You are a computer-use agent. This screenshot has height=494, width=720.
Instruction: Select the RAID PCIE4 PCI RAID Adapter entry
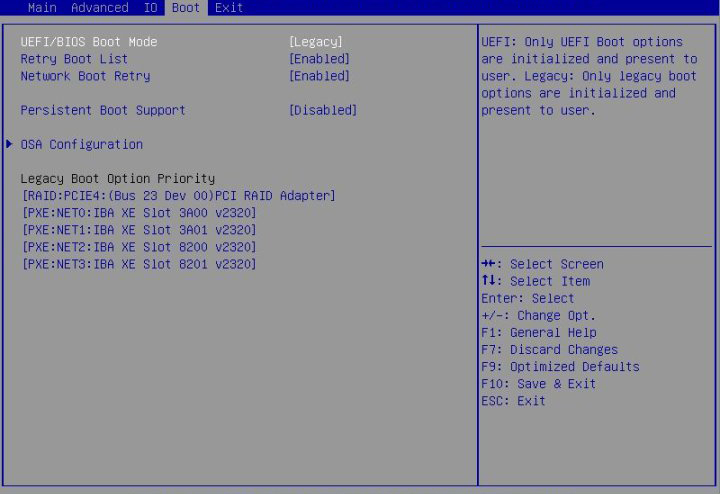pyautogui.click(x=178, y=196)
